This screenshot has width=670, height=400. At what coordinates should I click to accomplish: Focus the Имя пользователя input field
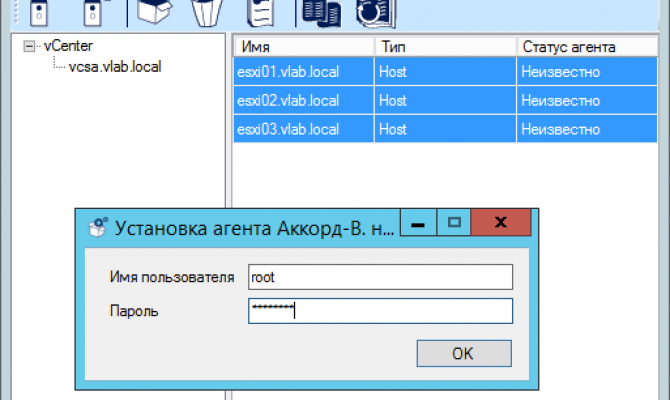click(380, 277)
